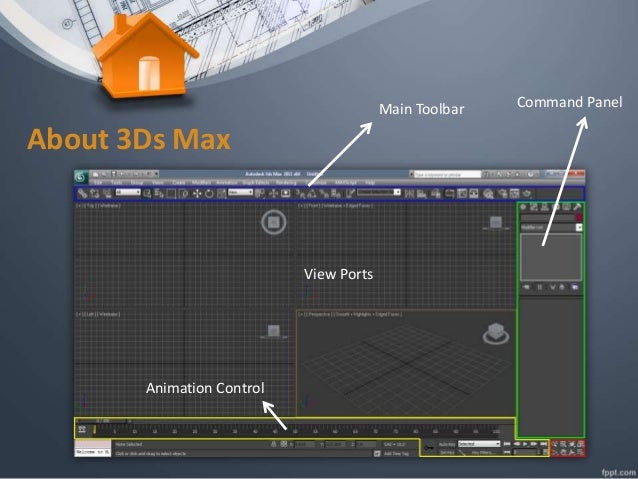This screenshot has width=638, height=479.
Task: Expand the Modifier List dropdown
Action: tap(551, 227)
